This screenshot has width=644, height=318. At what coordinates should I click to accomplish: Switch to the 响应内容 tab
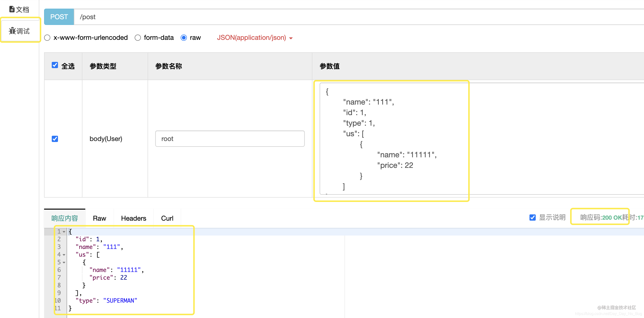tap(64, 218)
